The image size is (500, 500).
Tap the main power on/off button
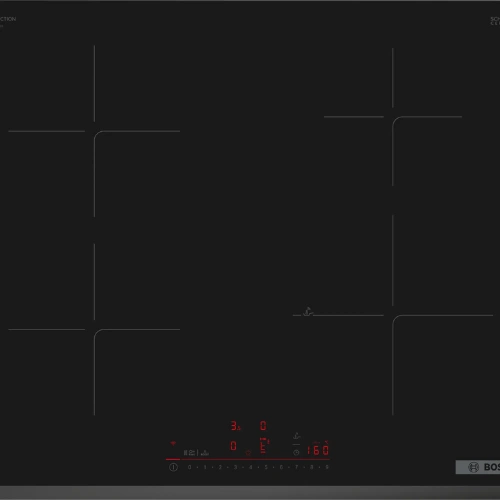coord(173,467)
